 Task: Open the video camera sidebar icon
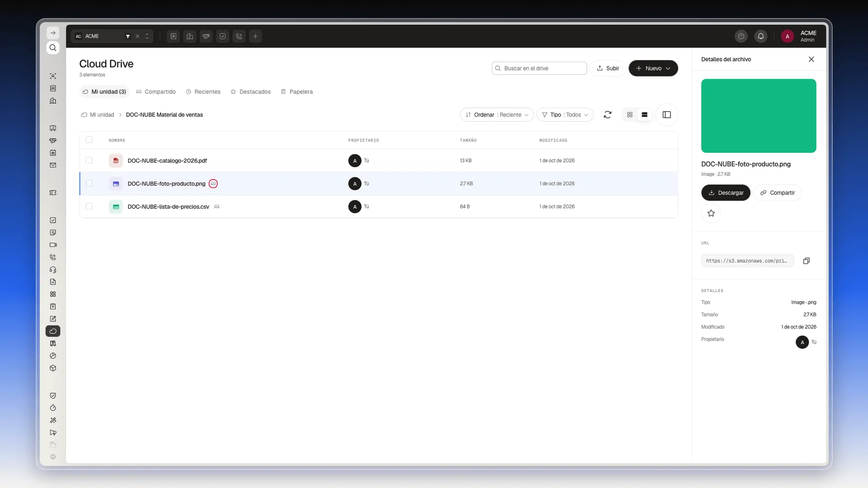[x=53, y=245]
